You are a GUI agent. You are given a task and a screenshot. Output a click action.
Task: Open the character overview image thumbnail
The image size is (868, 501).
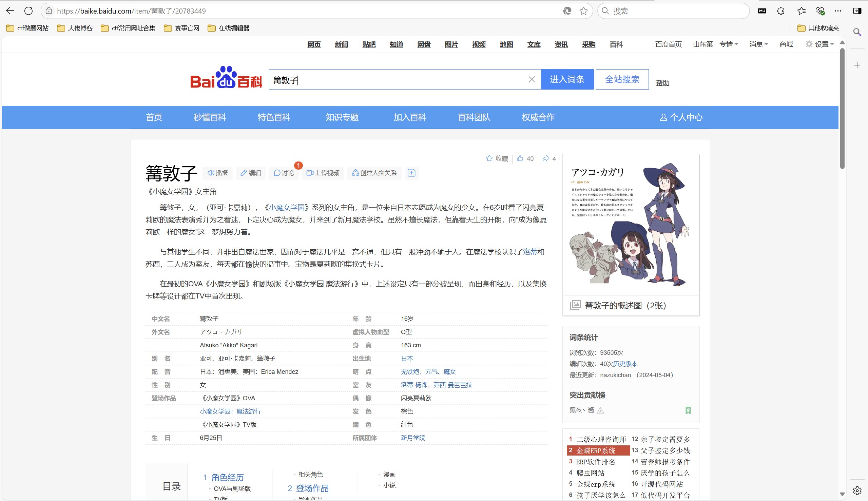pyautogui.click(x=631, y=224)
